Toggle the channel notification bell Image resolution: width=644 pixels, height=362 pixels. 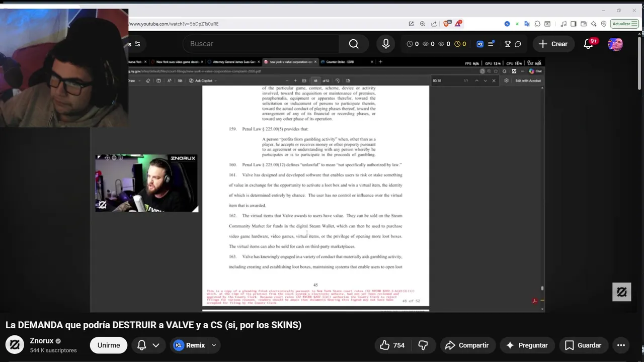coord(142,345)
